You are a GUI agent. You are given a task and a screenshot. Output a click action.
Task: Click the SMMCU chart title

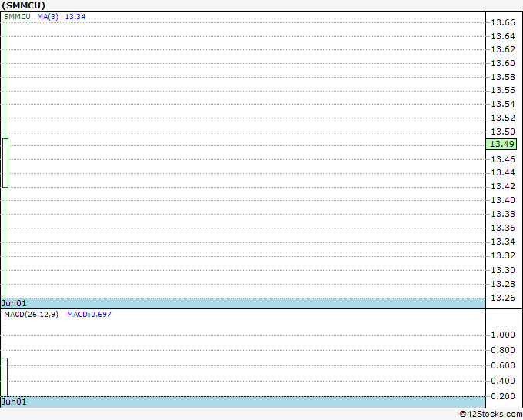pyautogui.click(x=23, y=5)
